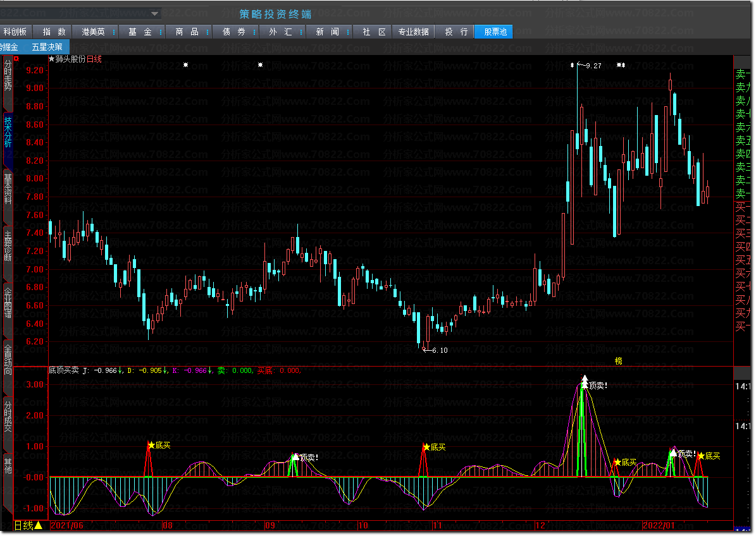The height and width of the screenshot is (536, 756).
Task: Open the 科创板 menu
Action: tap(15, 32)
